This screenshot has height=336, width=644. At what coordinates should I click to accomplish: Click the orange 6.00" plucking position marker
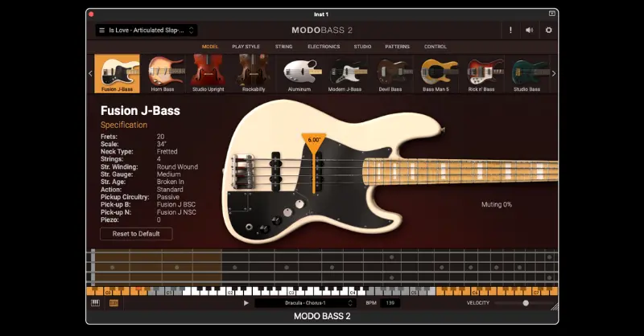pyautogui.click(x=314, y=141)
